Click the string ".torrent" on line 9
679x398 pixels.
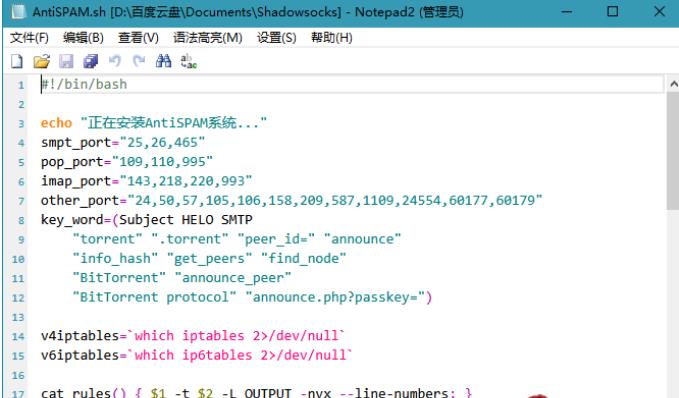tap(190, 239)
